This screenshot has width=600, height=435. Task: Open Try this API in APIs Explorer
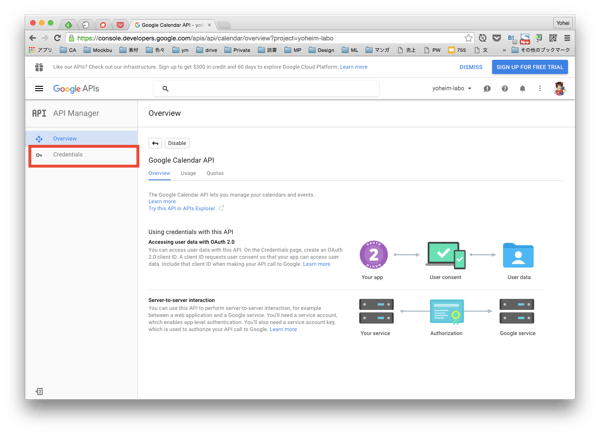pyautogui.click(x=182, y=209)
